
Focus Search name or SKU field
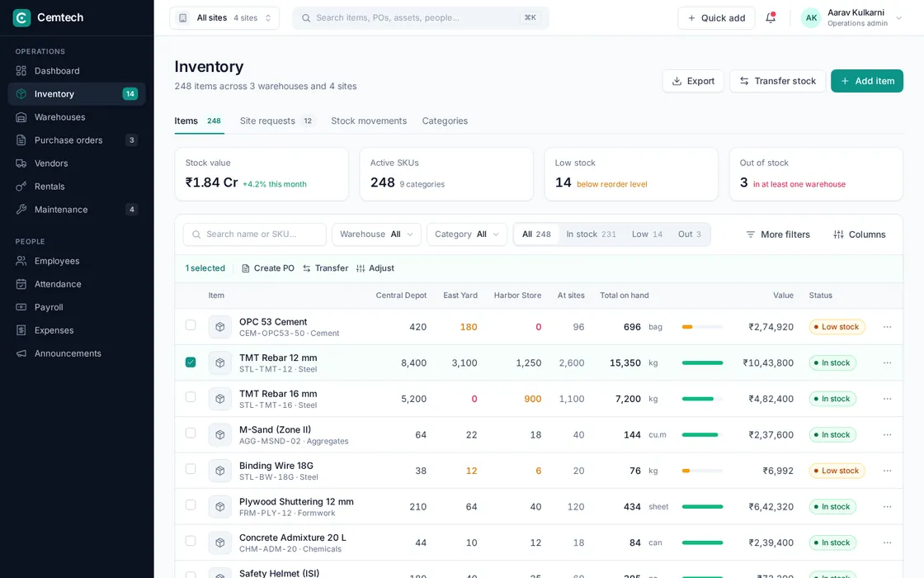click(x=255, y=235)
